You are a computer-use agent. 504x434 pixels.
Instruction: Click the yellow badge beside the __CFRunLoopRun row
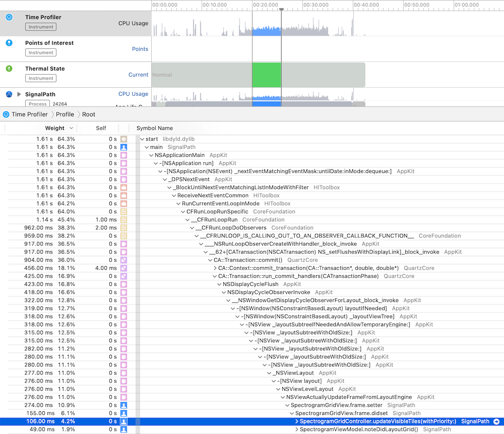[125, 219]
